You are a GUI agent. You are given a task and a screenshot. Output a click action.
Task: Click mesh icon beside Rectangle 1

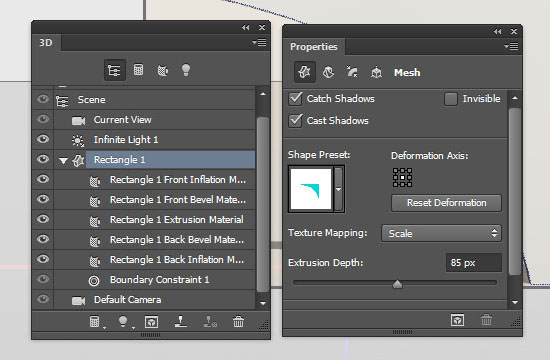[x=78, y=161]
